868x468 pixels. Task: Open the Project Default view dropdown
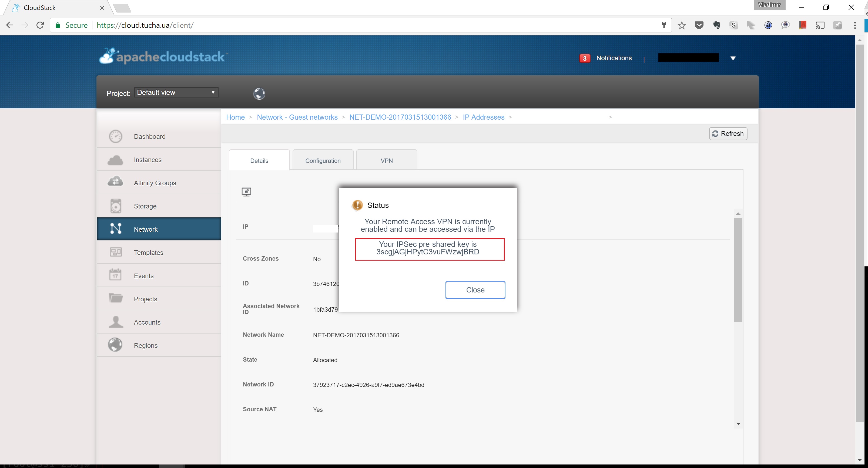point(176,92)
